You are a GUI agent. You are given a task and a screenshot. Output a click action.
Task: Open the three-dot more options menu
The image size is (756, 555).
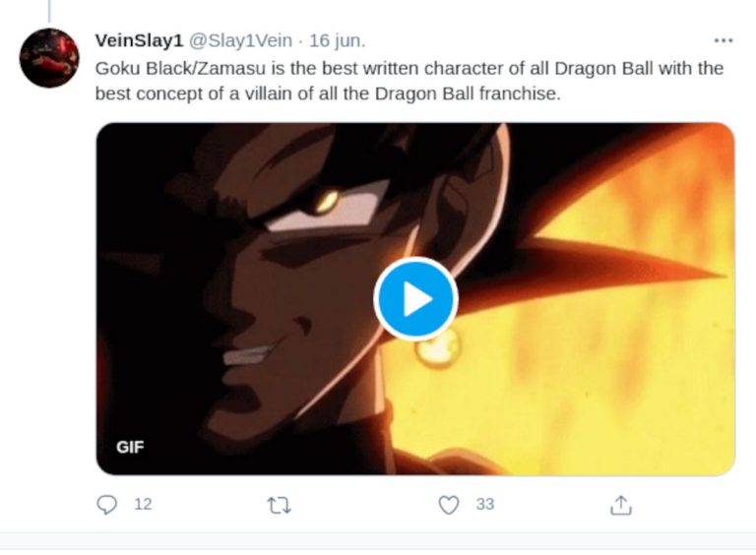724,40
